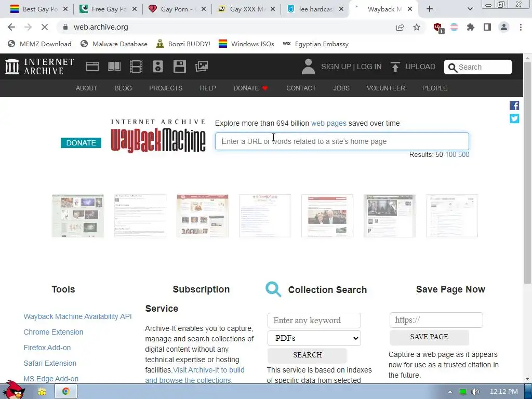The width and height of the screenshot is (532, 399).
Task: Open the Angry Birds start button
Action: (x=14, y=390)
